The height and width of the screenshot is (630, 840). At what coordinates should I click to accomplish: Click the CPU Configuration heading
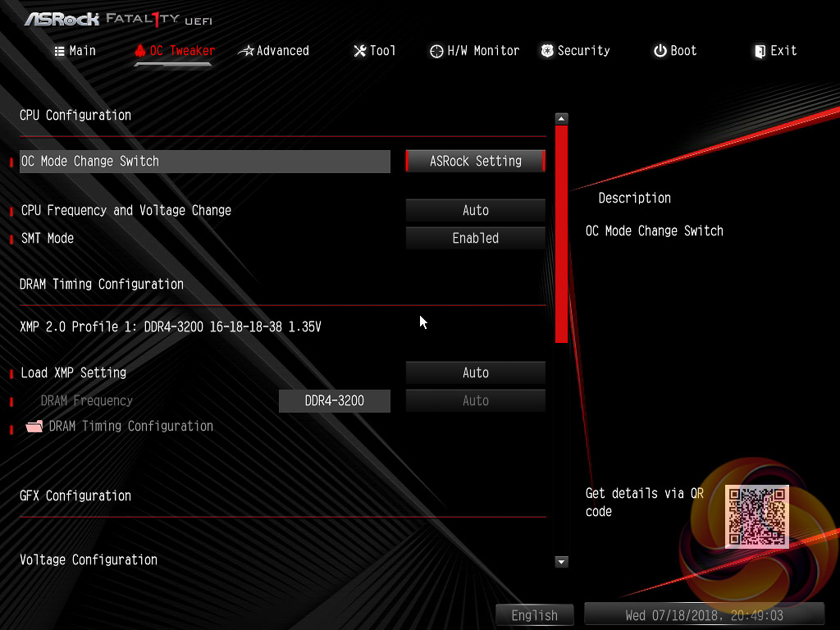75,115
